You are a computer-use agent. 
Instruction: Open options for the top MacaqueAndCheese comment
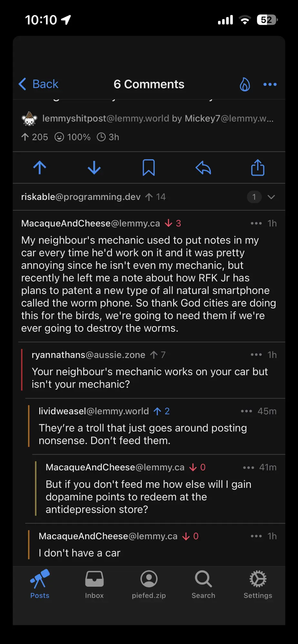256,223
